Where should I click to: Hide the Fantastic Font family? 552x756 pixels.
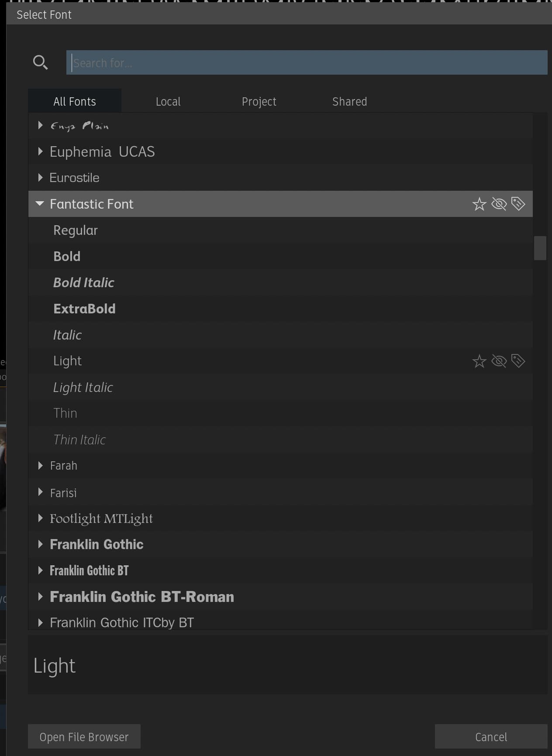(499, 204)
